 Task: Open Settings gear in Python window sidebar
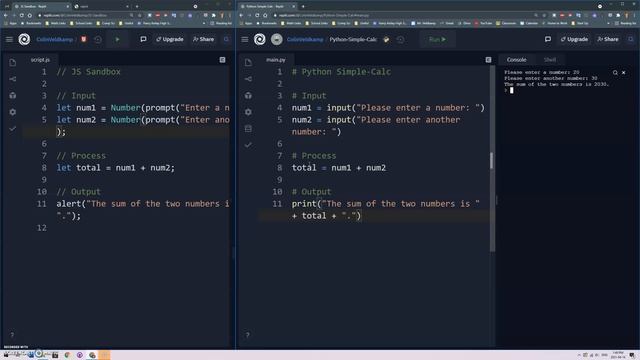(x=248, y=112)
